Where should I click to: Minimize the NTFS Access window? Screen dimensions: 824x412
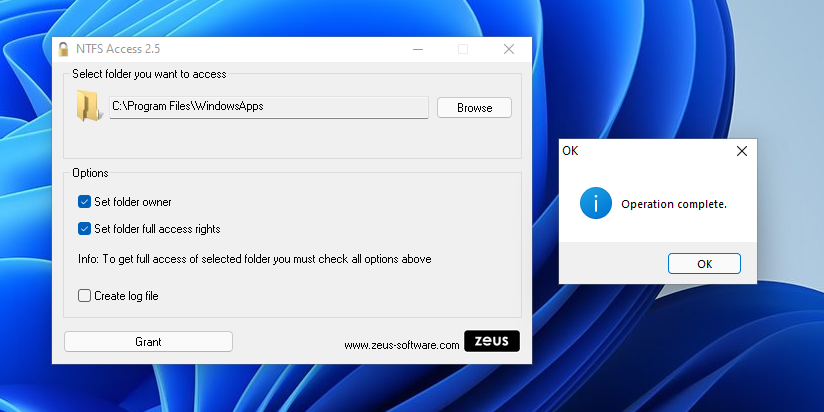click(x=418, y=49)
